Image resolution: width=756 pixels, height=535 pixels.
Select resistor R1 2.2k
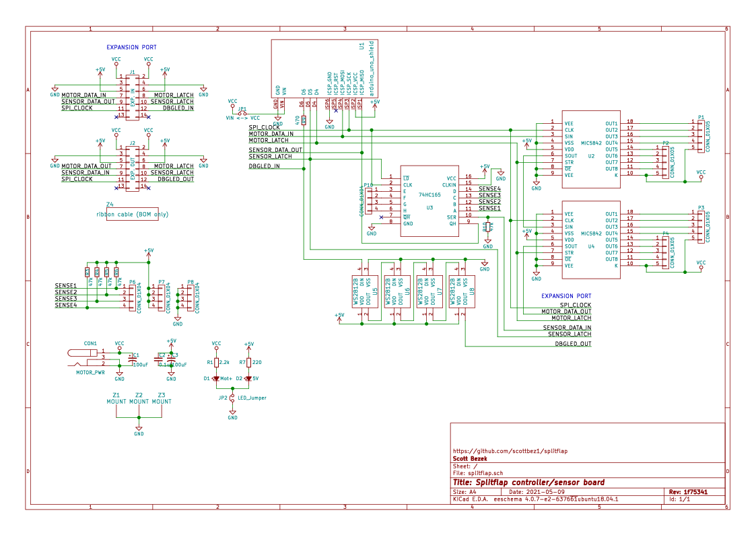point(216,363)
